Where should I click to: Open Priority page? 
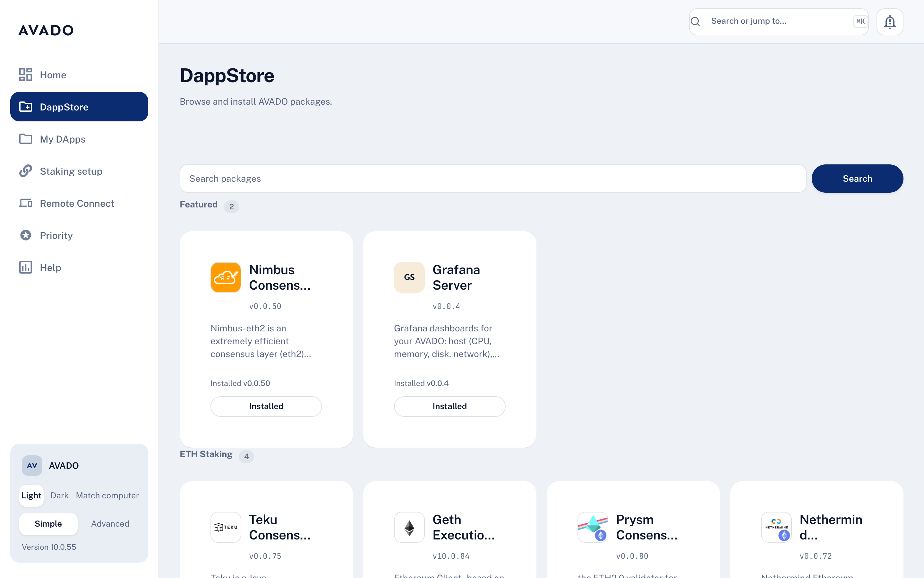[x=79, y=235]
